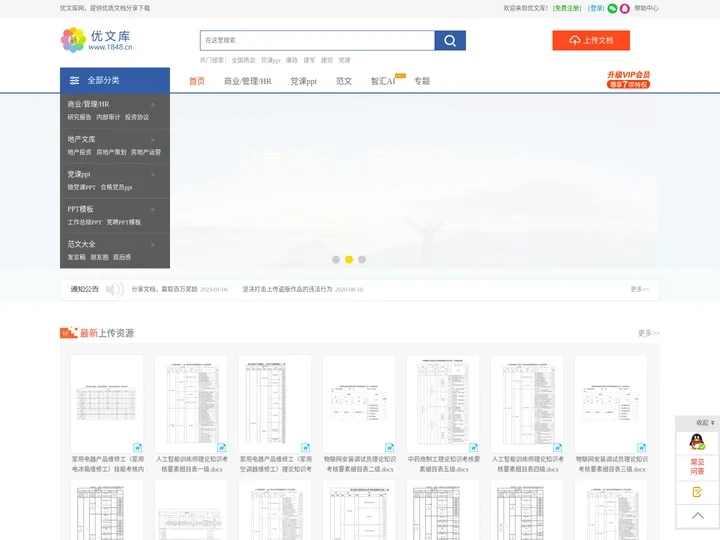Image resolution: width=720 pixels, height=540 pixels.
Task: Click the WeChat login icon
Action: 612,8
